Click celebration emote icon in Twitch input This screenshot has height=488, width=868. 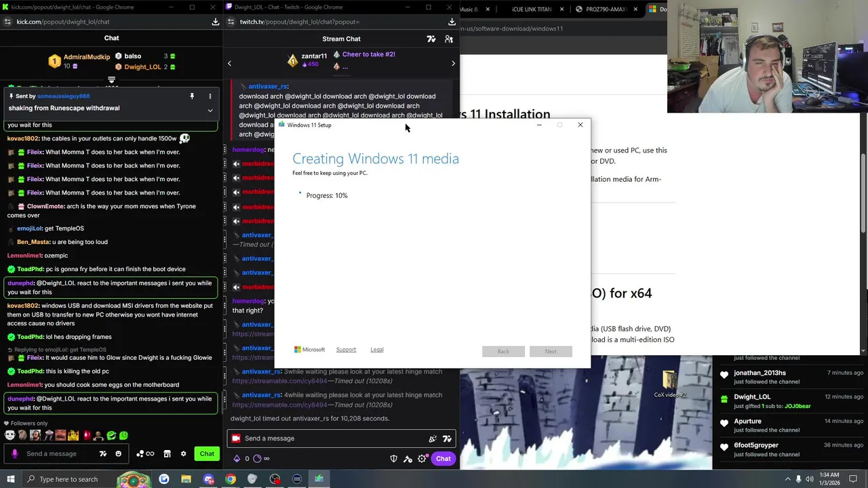pos(433,439)
